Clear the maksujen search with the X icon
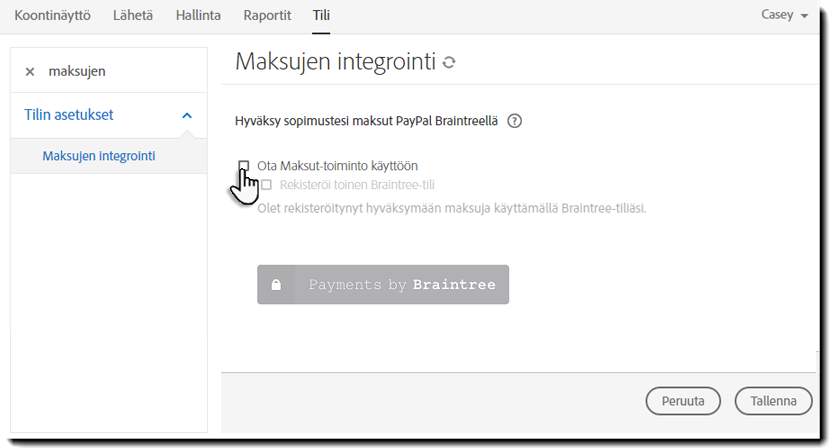The width and height of the screenshot is (830, 448). pyautogui.click(x=30, y=71)
